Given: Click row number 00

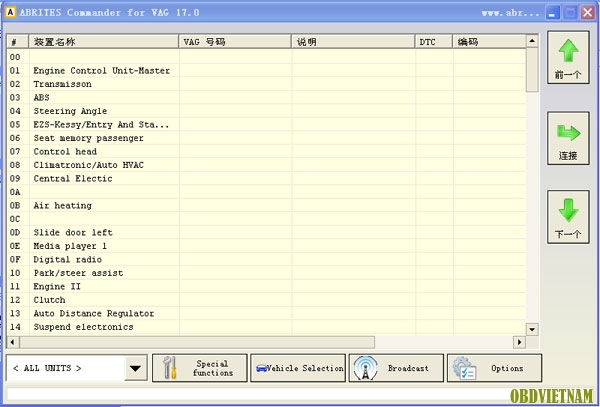Looking at the screenshot, I should tap(15, 57).
